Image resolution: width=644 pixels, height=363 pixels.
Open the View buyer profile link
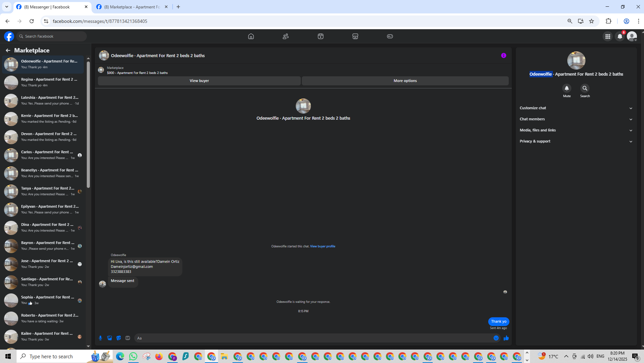point(322,246)
